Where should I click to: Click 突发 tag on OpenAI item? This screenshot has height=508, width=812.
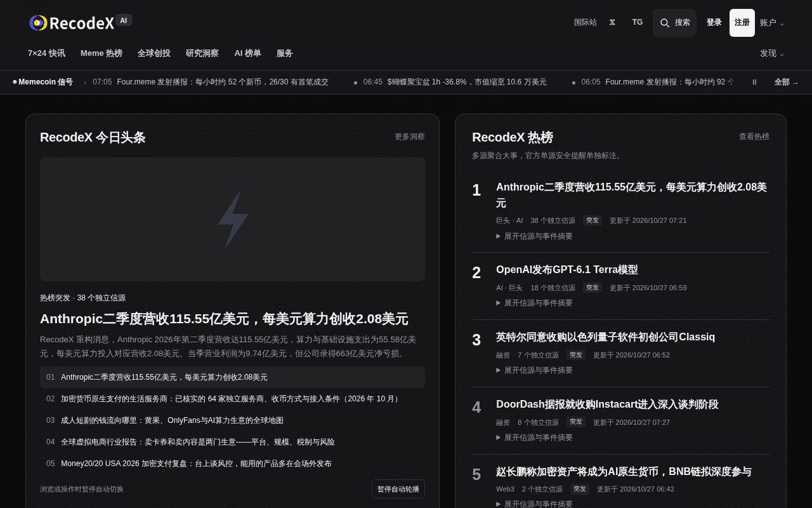point(593,288)
